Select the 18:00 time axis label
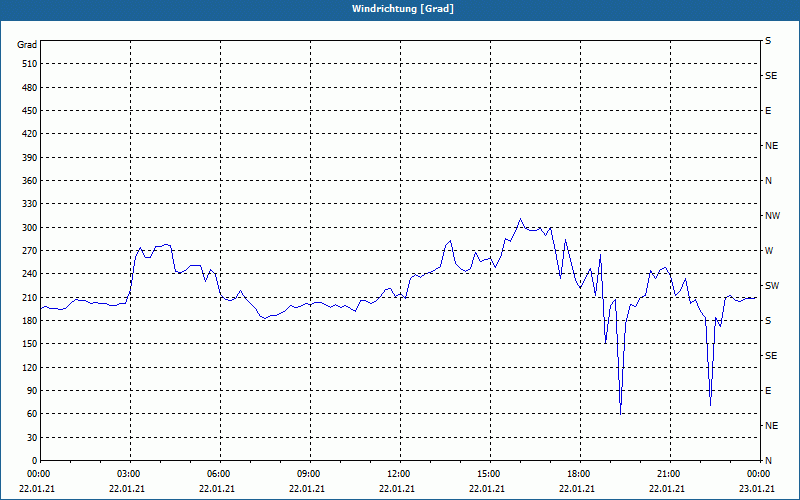Screen dimensions: 800x500 (x=581, y=473)
